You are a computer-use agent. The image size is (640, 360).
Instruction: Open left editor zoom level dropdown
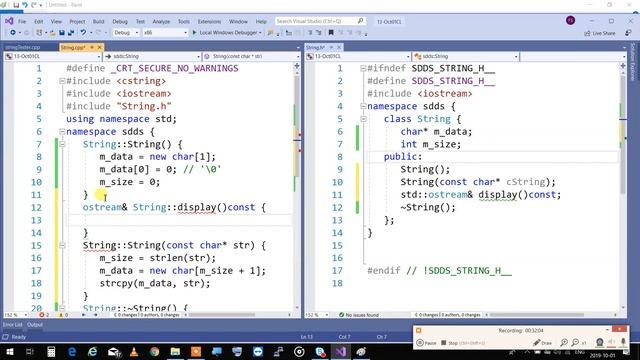point(16,315)
